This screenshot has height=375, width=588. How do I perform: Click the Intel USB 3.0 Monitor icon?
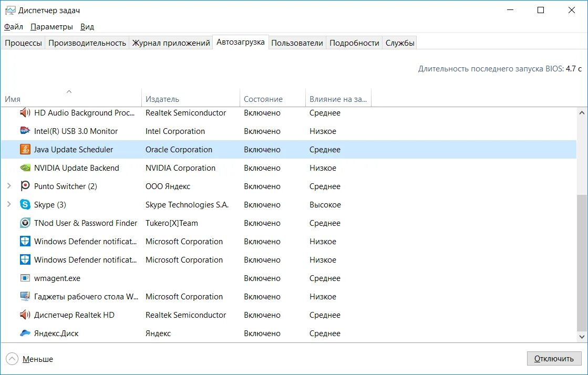point(25,131)
